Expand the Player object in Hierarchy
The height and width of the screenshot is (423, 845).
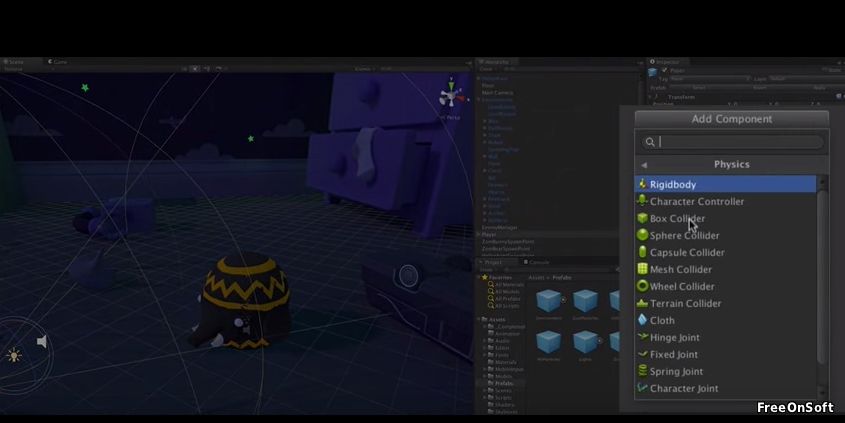[479, 234]
